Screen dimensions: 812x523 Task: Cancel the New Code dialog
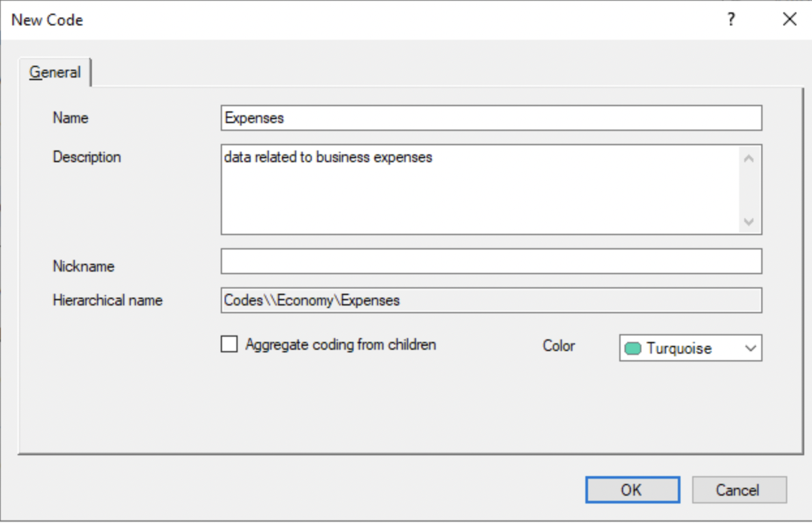(x=738, y=489)
